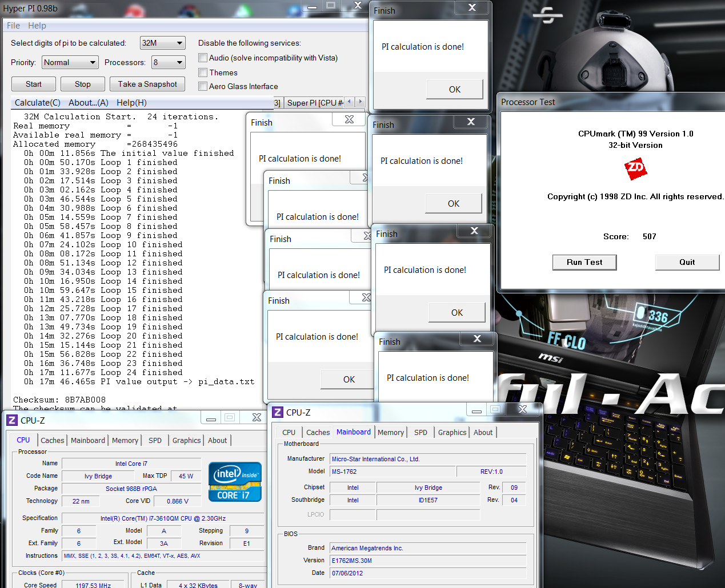Screen dimensions: 725x588
Task: Click the Quit button in CPUmark
Action: tap(687, 262)
